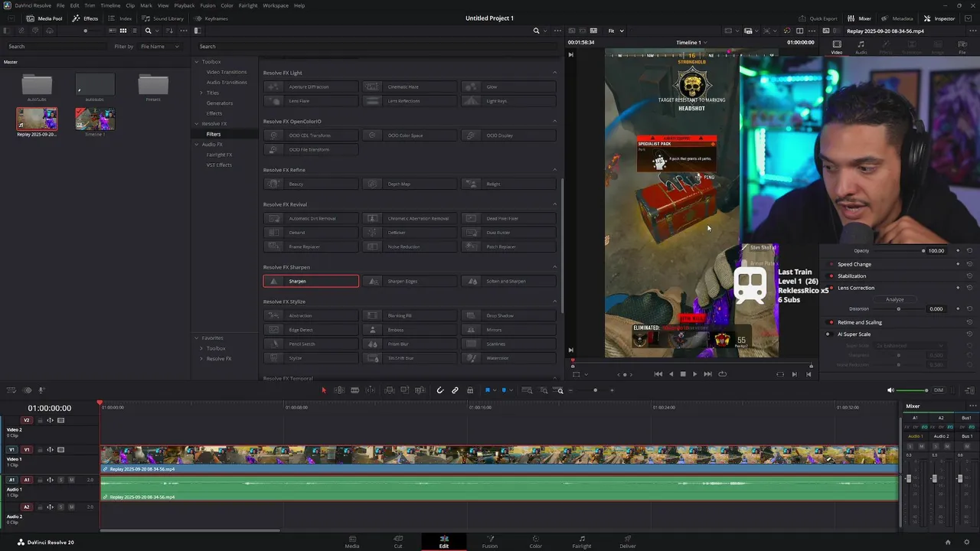Collapse the Resolve FX Stylize section
The image size is (980, 551).
coord(555,302)
